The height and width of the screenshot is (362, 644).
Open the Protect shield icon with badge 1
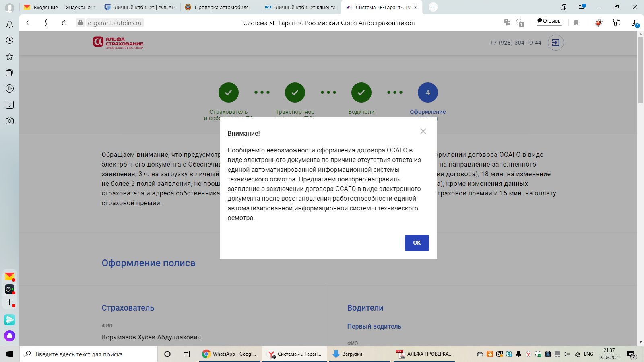[520, 23]
